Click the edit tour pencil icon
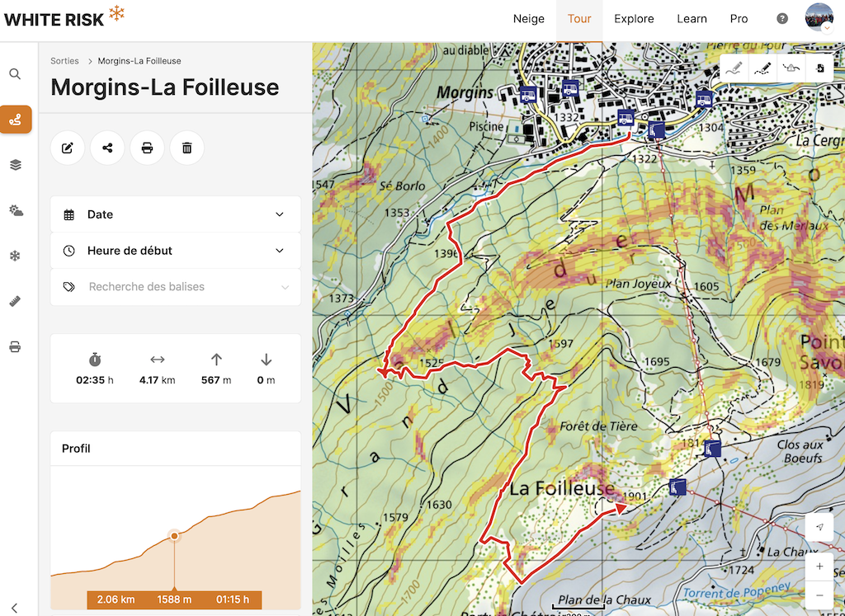The image size is (845, 616). [x=68, y=148]
